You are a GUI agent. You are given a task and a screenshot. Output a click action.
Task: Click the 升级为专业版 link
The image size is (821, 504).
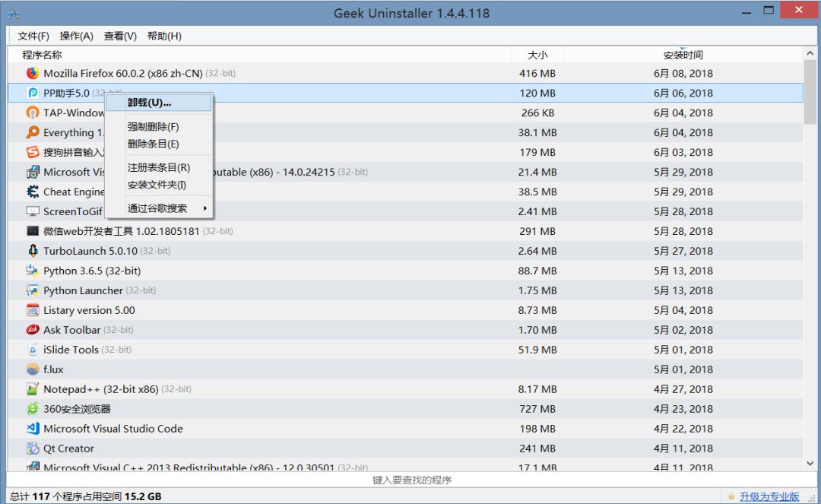769,496
